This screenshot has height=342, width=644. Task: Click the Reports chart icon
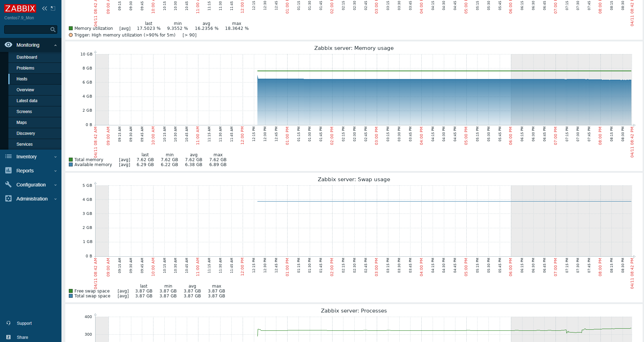point(8,170)
